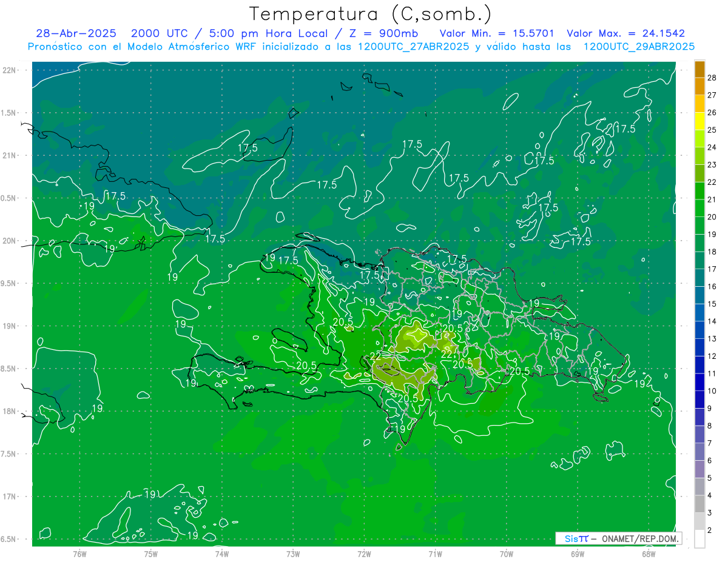Image resolution: width=728 pixels, height=562 pixels.
Task: Click the dark blue legend swatch between 10 and 11
Action: (699, 383)
